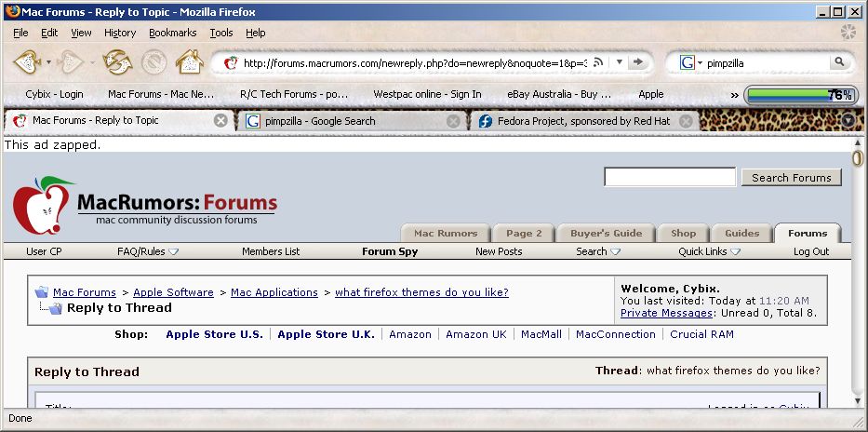Viewport: 868px width, 432px height.
Task: Open the Edit menu
Action: click(x=49, y=33)
